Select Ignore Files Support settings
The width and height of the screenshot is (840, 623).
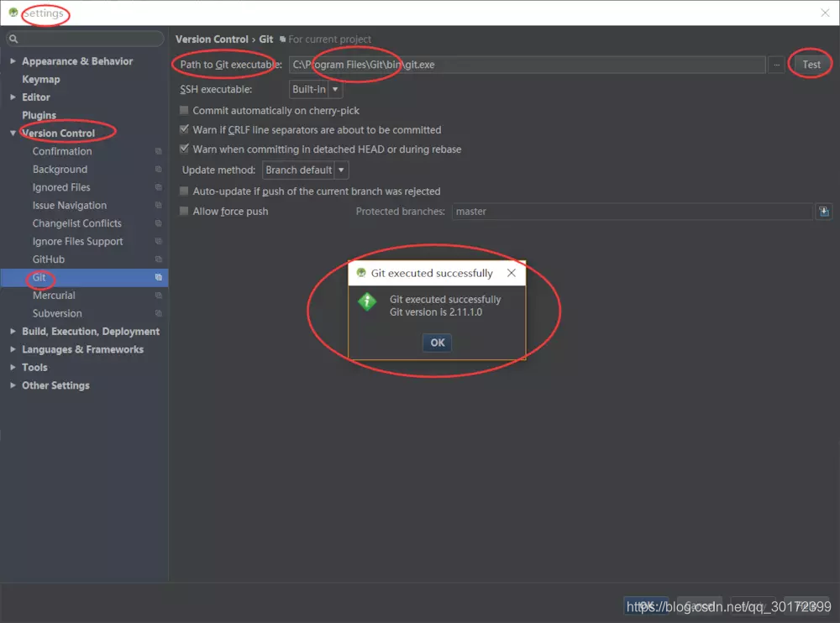pyautogui.click(x=77, y=242)
